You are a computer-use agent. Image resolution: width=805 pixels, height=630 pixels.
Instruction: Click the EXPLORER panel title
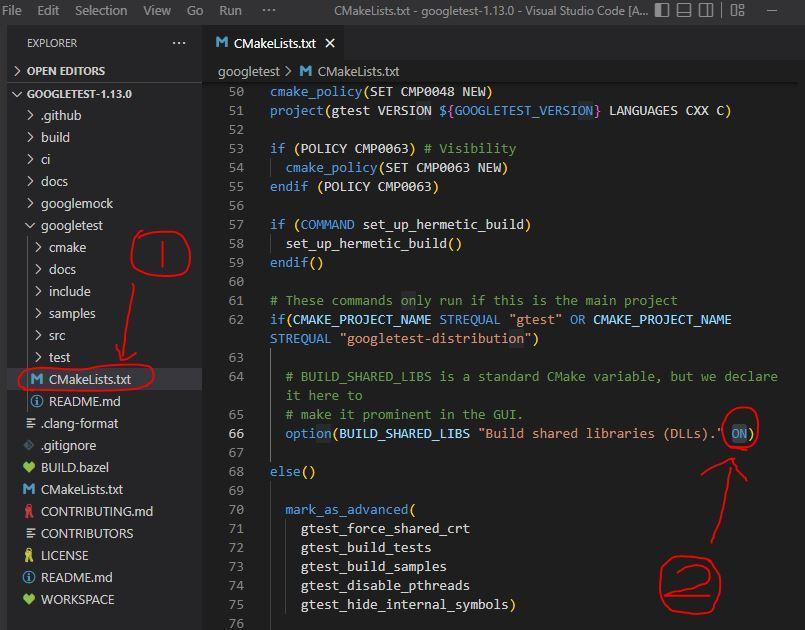click(52, 43)
